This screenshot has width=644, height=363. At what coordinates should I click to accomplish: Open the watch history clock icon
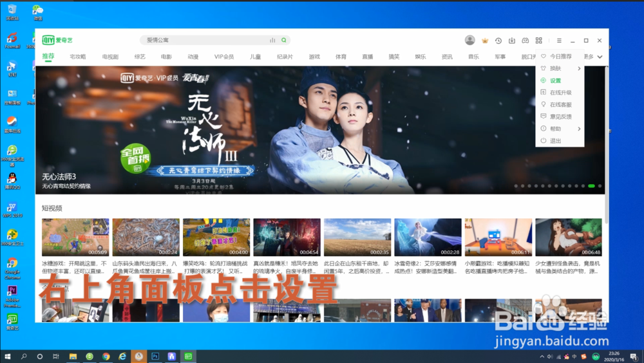pos(498,41)
